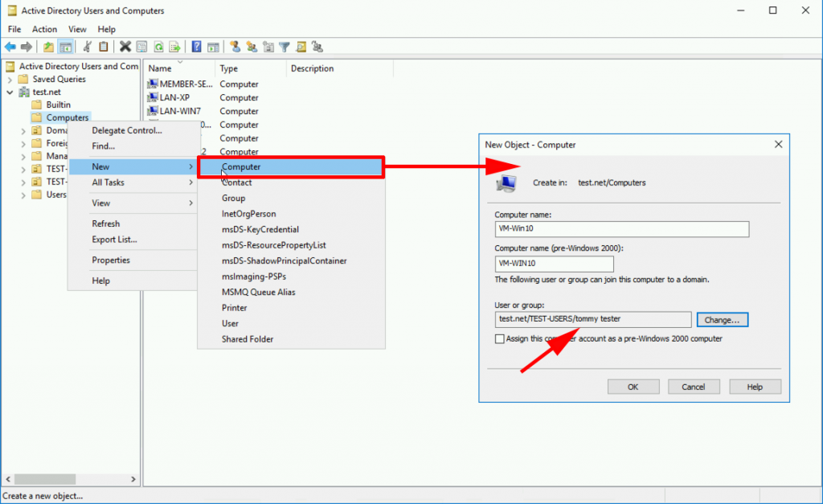The height and width of the screenshot is (504, 823).
Task: Click the Refresh toolbar icon
Action: (x=159, y=47)
